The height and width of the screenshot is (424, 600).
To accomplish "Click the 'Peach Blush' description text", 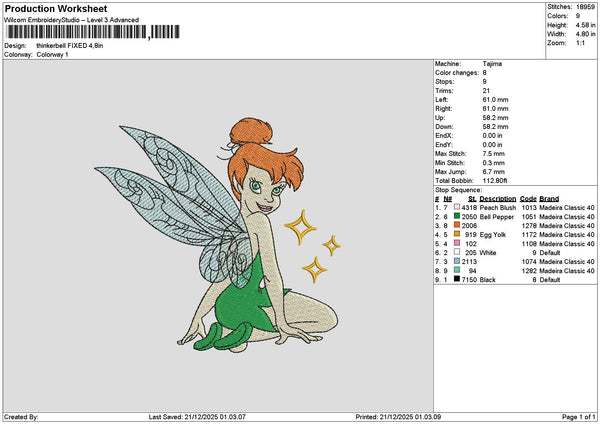I will tap(498, 208).
